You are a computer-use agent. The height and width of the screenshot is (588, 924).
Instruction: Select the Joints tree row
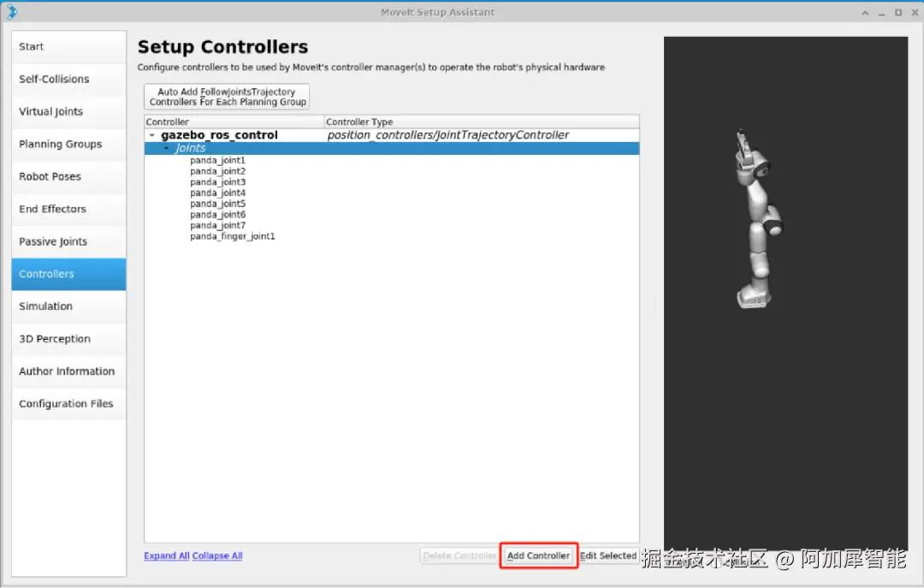(392, 148)
